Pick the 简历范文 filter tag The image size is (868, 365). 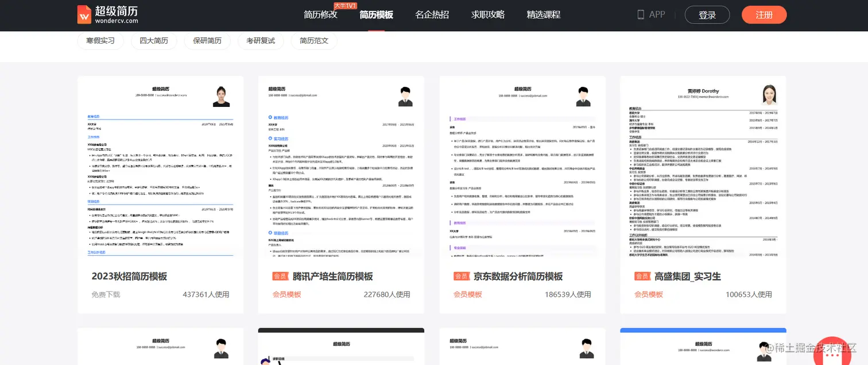[314, 41]
